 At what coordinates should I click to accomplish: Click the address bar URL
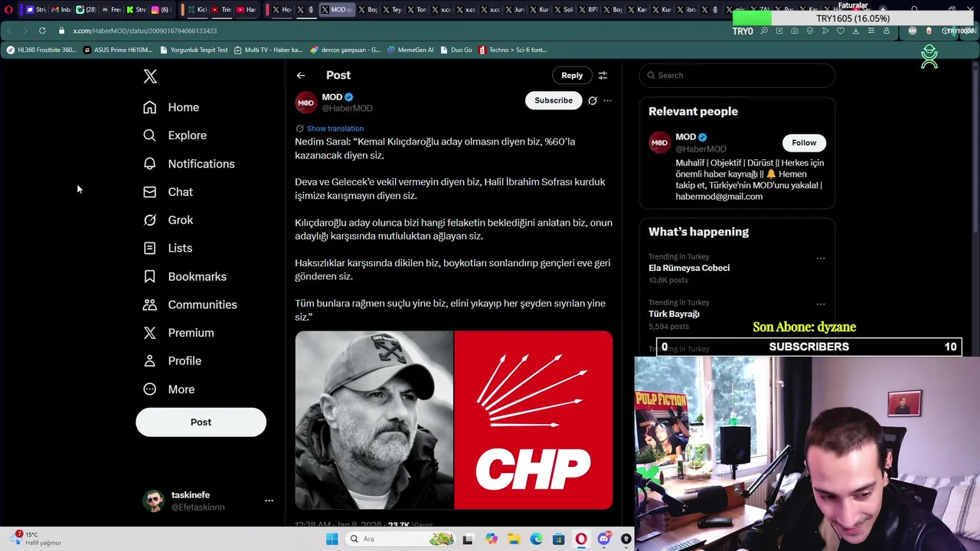pyautogui.click(x=145, y=31)
